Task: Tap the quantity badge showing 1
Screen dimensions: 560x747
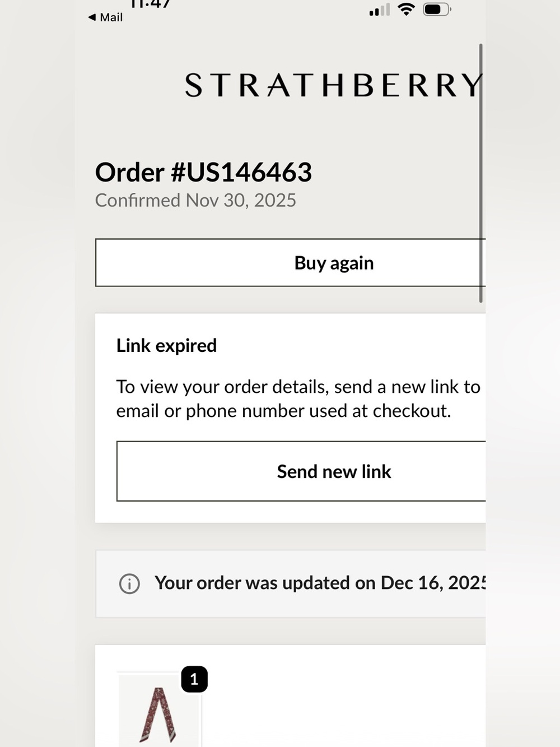Action: click(194, 679)
